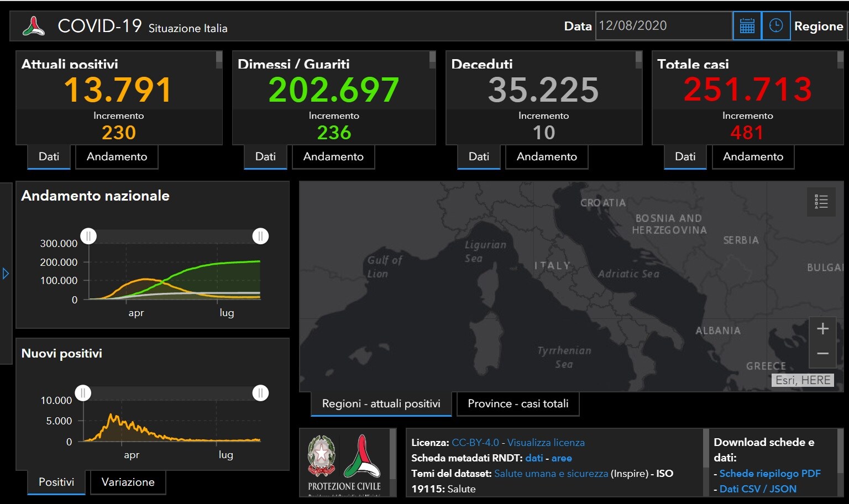Click the increment value 236
849x504 pixels.
[x=334, y=133]
